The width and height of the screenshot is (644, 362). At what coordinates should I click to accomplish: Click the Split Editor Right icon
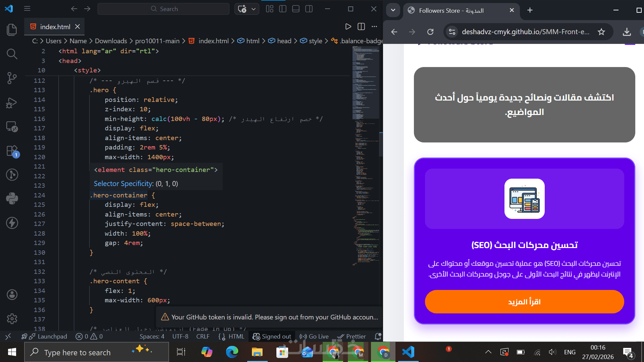(x=361, y=26)
